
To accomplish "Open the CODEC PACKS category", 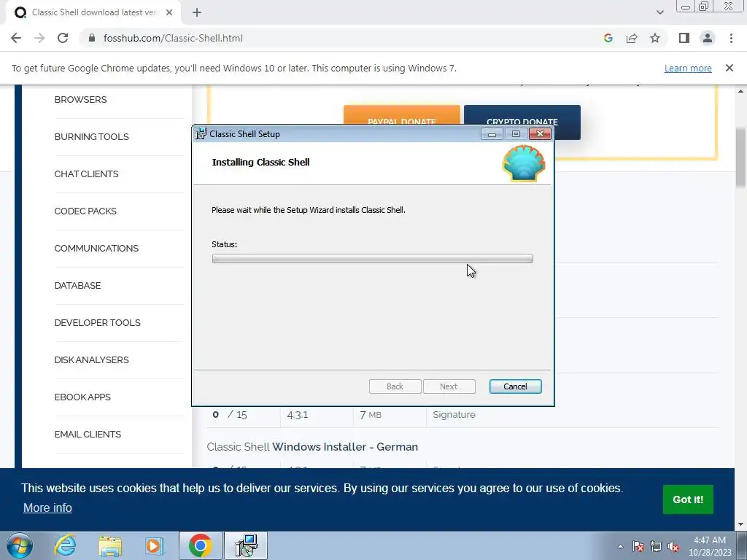I will (85, 211).
